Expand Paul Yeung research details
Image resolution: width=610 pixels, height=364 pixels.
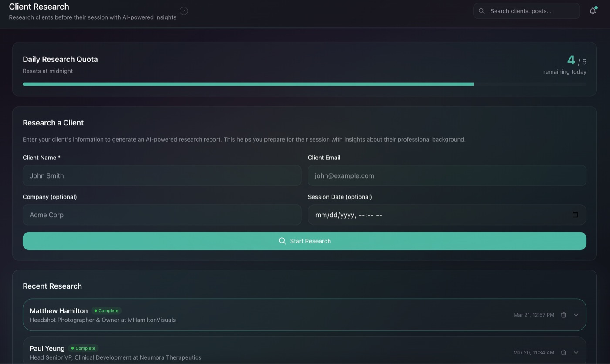click(x=576, y=352)
